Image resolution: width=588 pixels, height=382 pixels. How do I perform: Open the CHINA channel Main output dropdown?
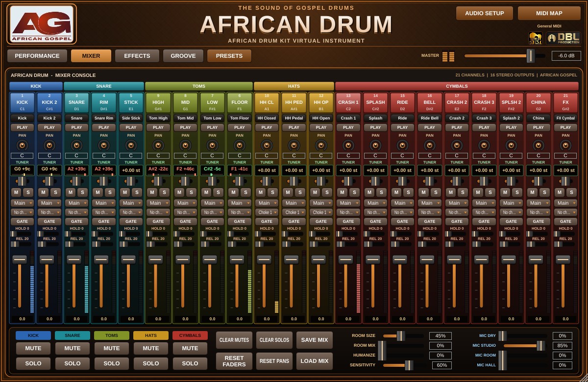pyautogui.click(x=539, y=203)
